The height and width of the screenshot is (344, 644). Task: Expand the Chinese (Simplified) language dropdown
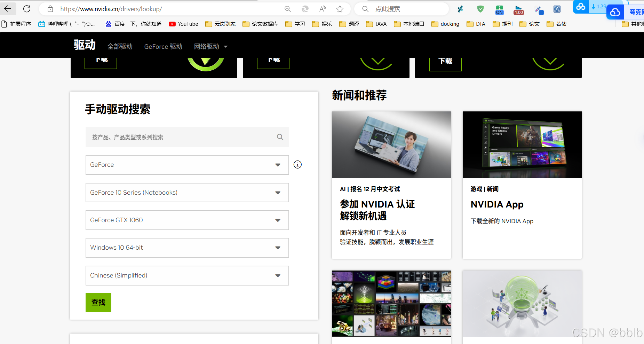187,275
